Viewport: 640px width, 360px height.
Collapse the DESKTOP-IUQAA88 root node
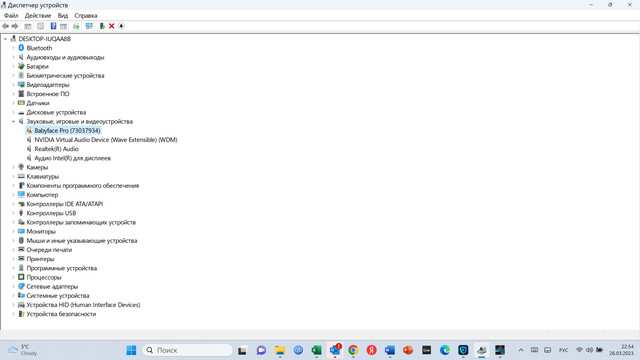(x=5, y=39)
